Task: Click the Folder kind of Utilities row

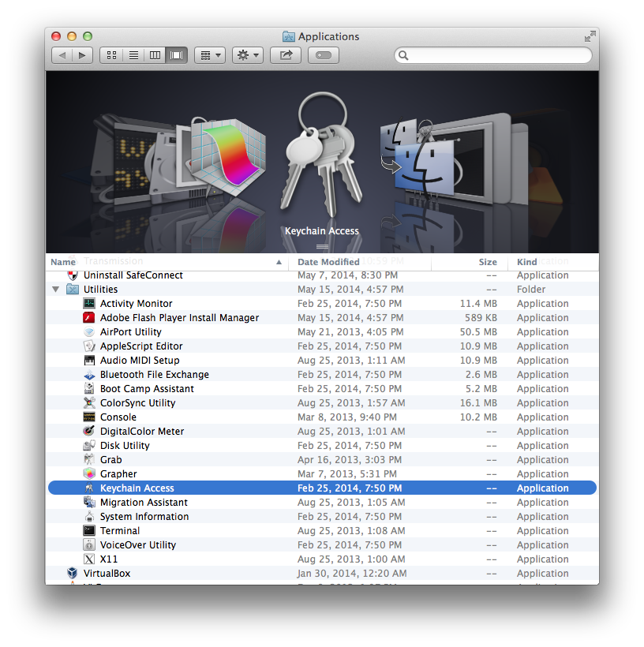Action: tap(531, 290)
